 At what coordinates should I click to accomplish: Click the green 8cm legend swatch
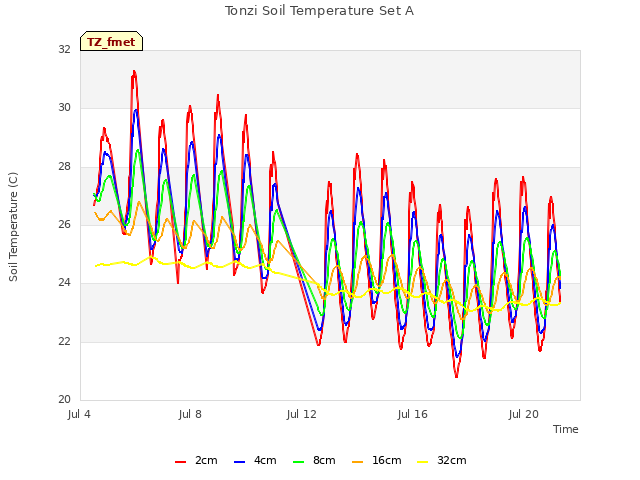[x=298, y=462]
